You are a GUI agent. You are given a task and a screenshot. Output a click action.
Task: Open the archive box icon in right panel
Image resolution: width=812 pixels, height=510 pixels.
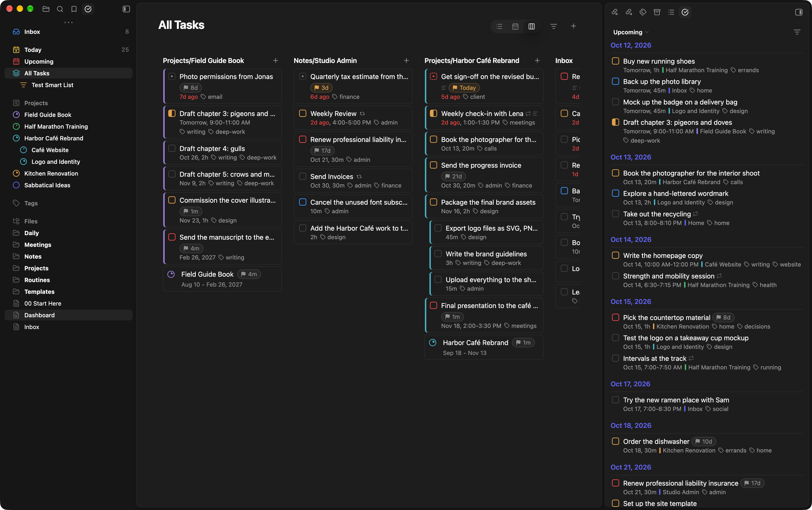657,12
